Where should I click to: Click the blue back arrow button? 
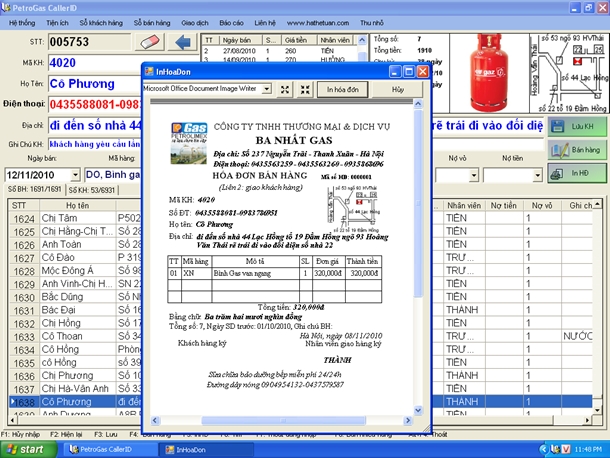[x=182, y=42]
